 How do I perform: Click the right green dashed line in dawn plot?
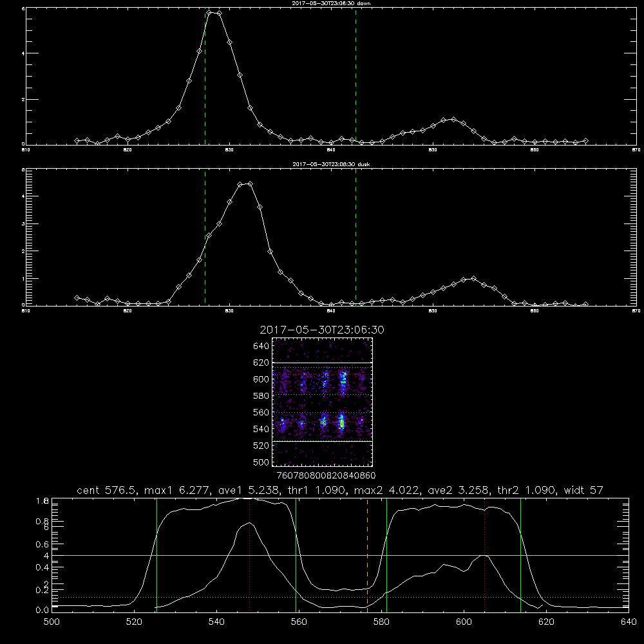pyautogui.click(x=355, y=76)
